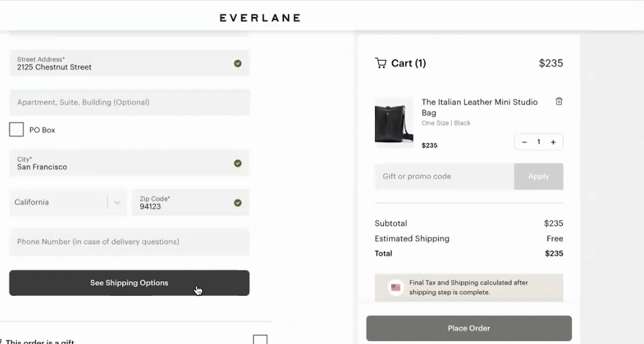Tick the order is a gift checkbox
Screen dimensions: 644x344
point(260,340)
